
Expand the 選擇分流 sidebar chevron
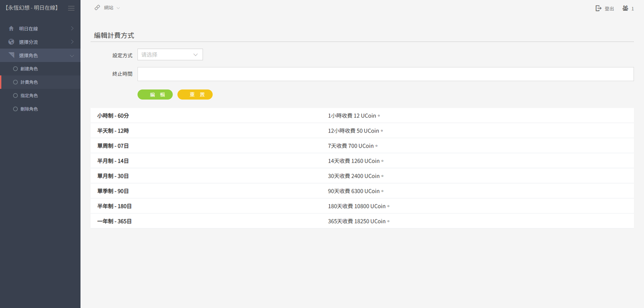pos(72,42)
